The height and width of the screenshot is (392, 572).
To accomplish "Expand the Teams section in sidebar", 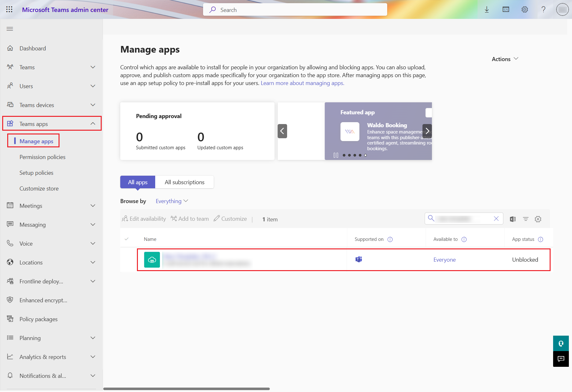I will pos(93,67).
